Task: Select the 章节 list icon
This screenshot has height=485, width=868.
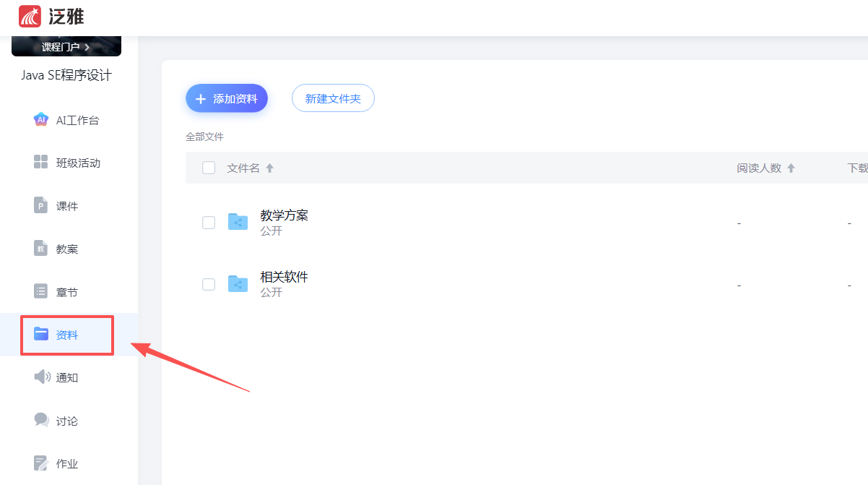Action: pyautogui.click(x=41, y=292)
